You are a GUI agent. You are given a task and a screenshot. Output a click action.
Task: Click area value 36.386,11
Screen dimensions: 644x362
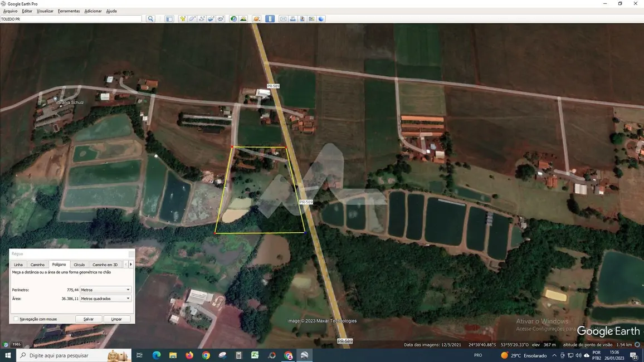tap(70, 299)
